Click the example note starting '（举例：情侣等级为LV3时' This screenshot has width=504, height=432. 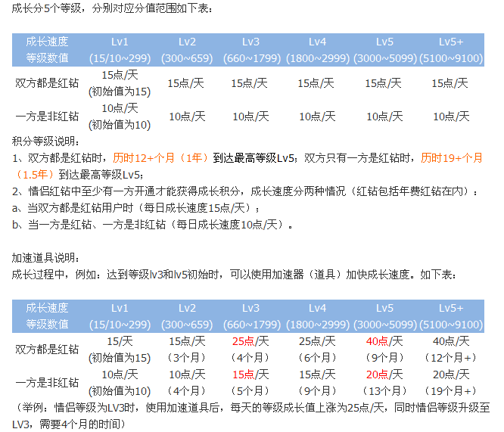(251, 416)
